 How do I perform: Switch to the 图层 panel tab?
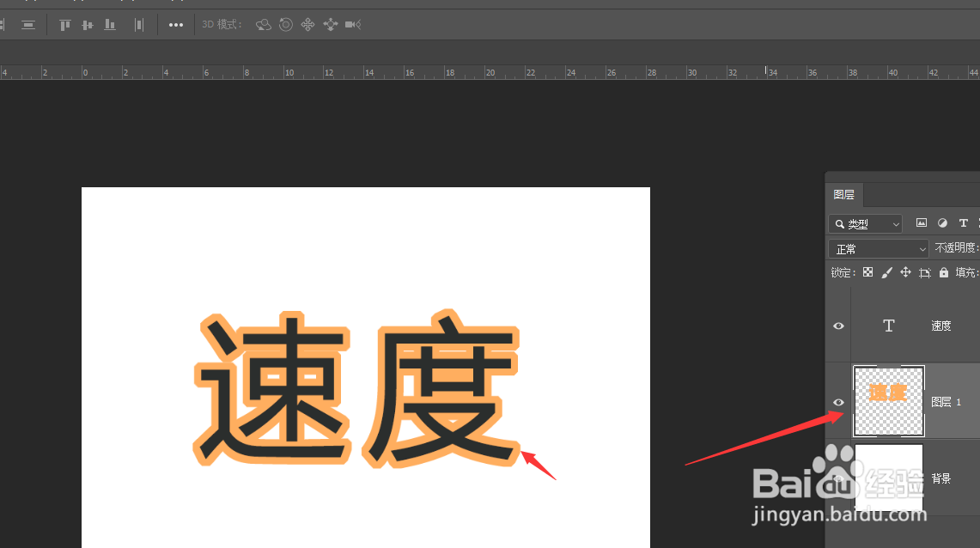[844, 194]
